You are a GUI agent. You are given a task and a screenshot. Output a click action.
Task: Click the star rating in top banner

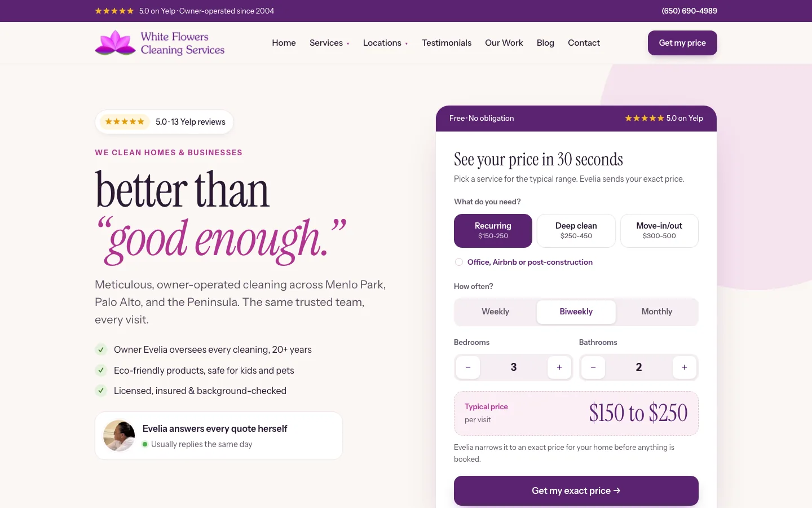(x=114, y=11)
